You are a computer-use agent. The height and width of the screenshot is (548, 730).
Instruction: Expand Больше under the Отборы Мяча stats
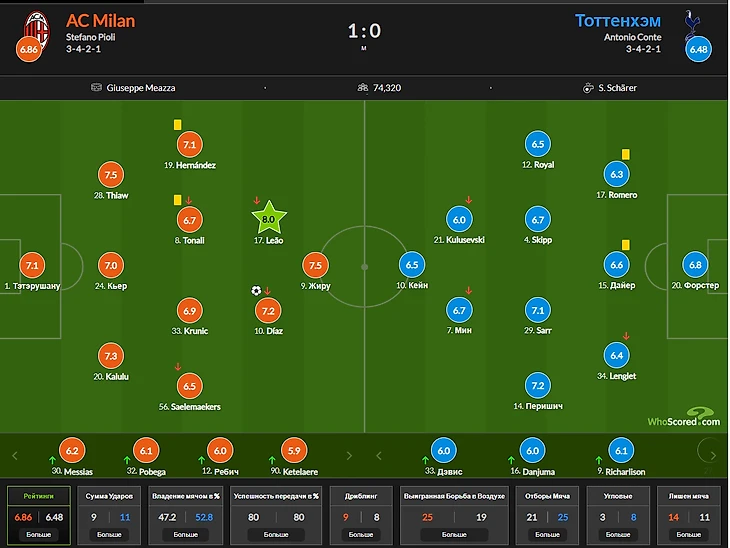point(548,534)
